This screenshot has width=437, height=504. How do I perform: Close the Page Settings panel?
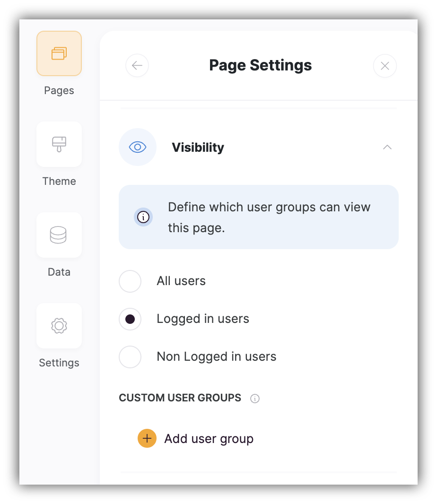pyautogui.click(x=385, y=66)
